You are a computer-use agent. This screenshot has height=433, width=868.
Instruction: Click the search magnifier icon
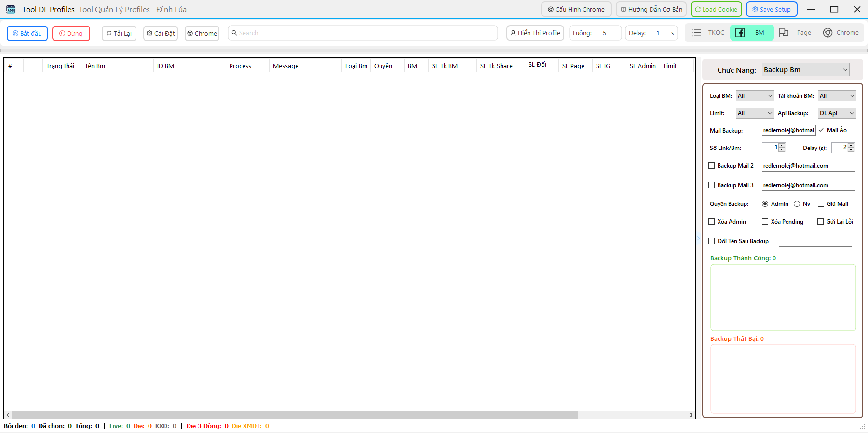234,33
